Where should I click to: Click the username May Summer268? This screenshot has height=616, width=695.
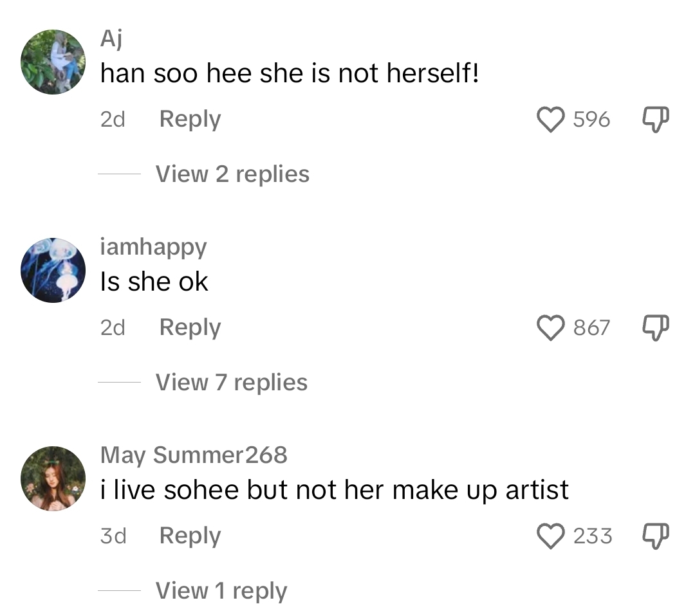pos(194,455)
